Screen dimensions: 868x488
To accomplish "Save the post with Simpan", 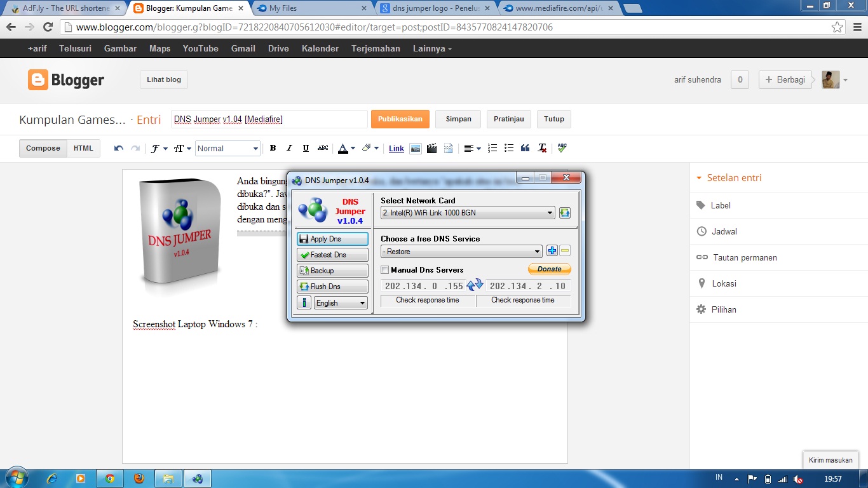I will (459, 119).
